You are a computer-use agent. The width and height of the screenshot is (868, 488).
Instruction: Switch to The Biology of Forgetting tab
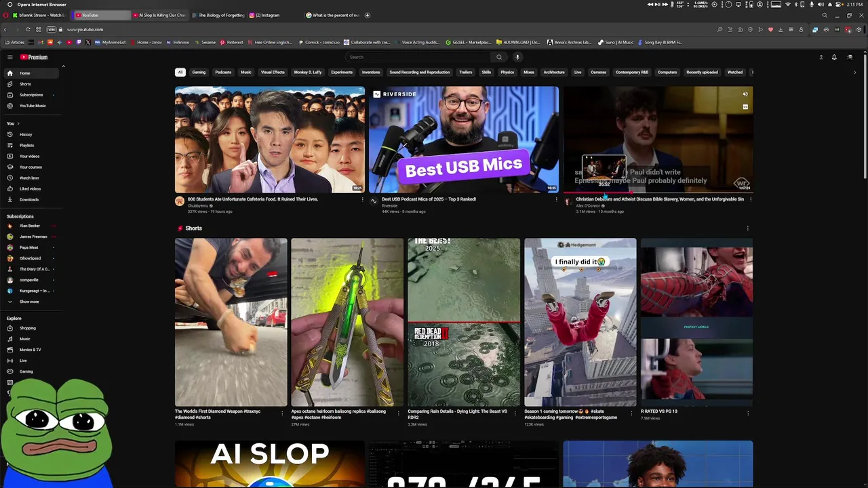coord(217,15)
